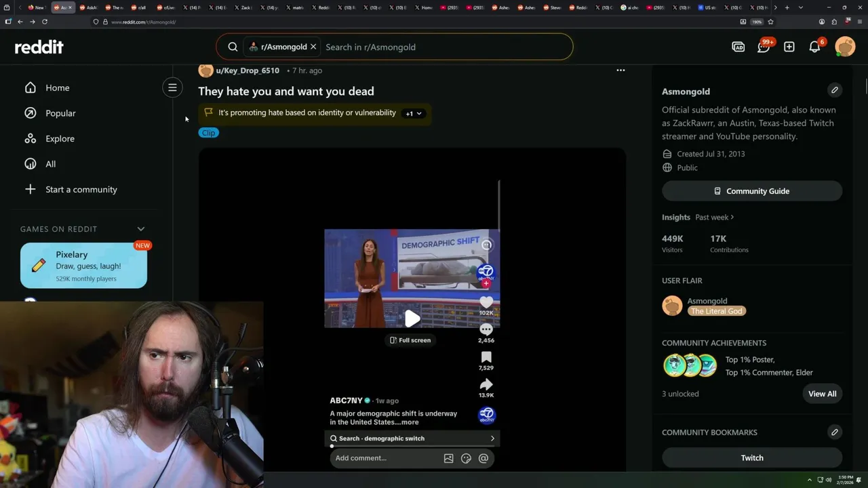This screenshot has width=868, height=488.
Task: Open ABC7NY sound disc icon
Action: [x=487, y=415]
